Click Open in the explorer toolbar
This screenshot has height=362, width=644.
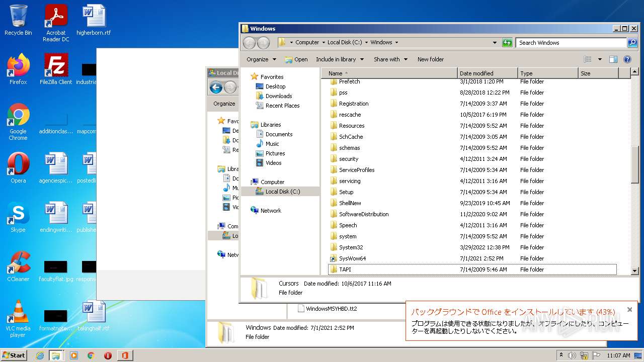click(x=296, y=59)
